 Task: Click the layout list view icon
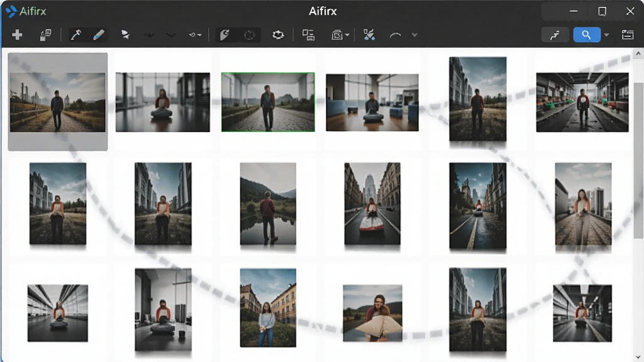click(308, 35)
